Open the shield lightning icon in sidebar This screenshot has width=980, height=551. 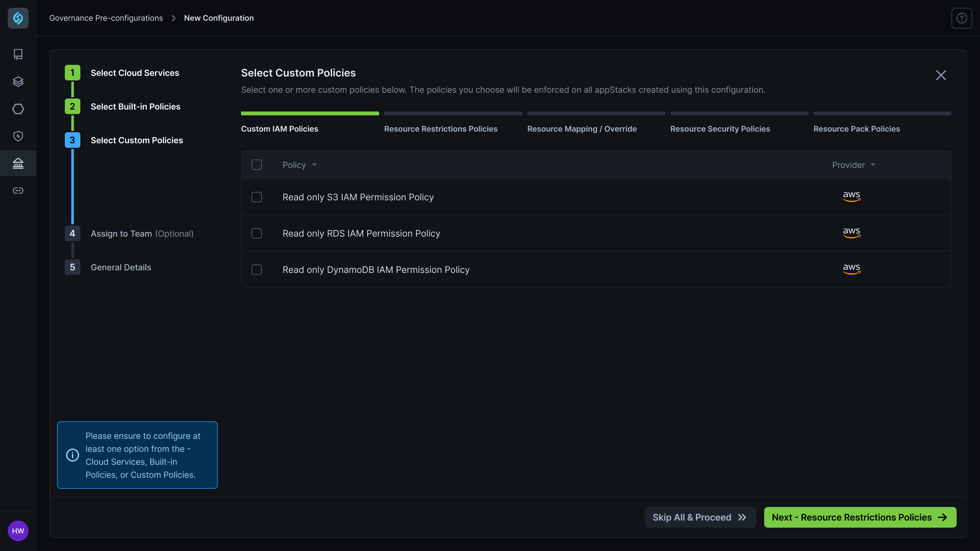(x=18, y=136)
